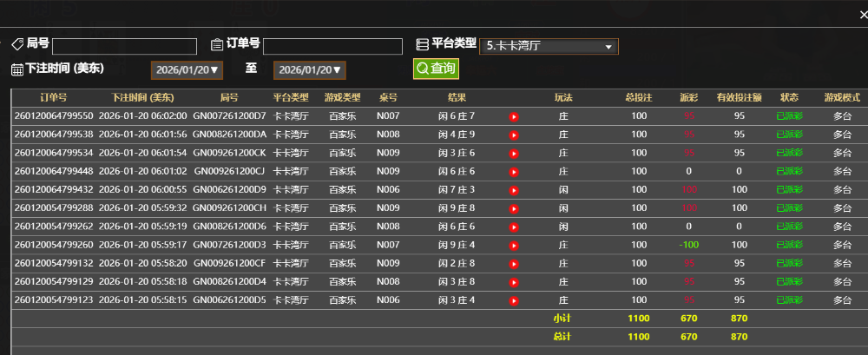868x355 pixels.
Task: Click the 有效投注额 column header
Action: point(739,97)
